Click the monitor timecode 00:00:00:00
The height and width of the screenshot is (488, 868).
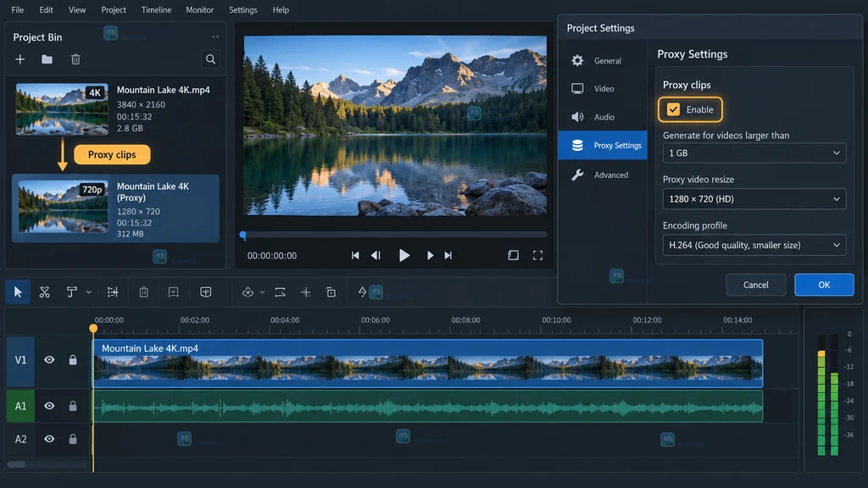pyautogui.click(x=272, y=256)
